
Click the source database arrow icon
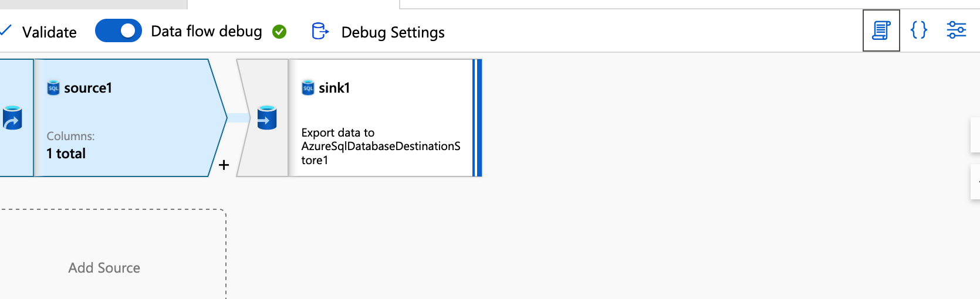point(12,118)
